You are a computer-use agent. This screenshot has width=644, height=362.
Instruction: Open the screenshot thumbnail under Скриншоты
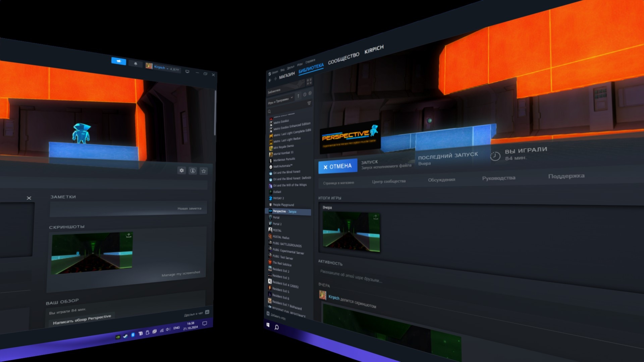coord(92,253)
